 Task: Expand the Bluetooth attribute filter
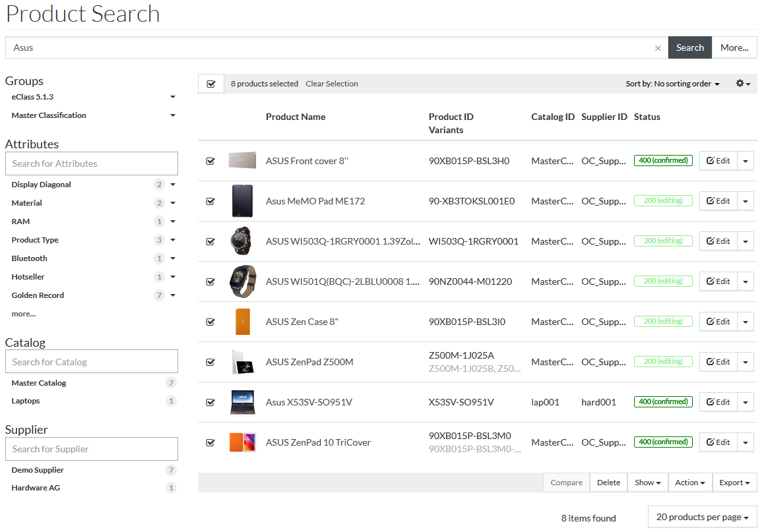click(x=172, y=258)
